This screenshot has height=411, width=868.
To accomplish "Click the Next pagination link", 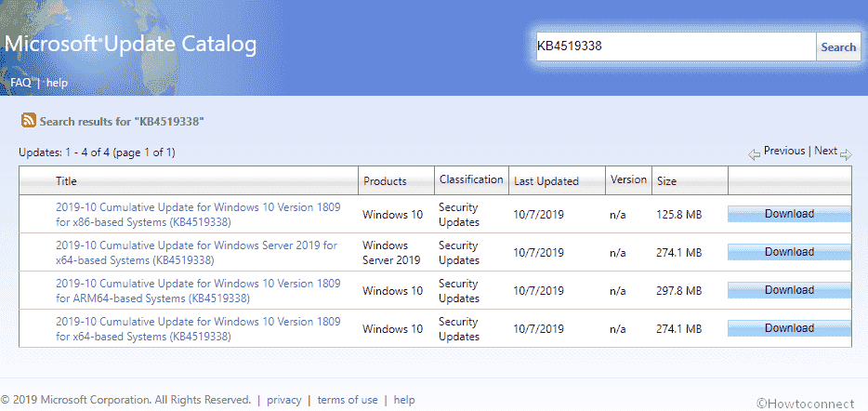I will 826,151.
